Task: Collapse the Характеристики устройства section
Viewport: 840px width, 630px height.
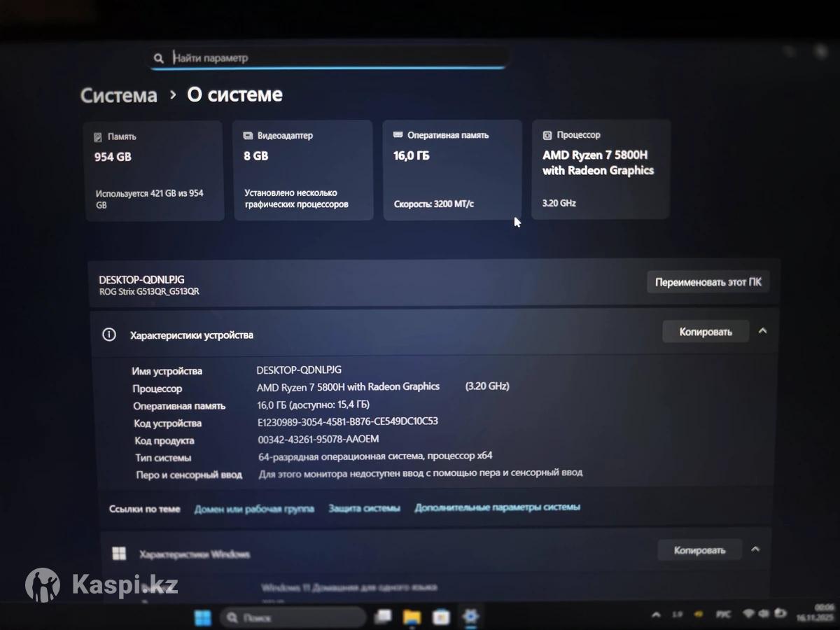Action: pyautogui.click(x=763, y=331)
